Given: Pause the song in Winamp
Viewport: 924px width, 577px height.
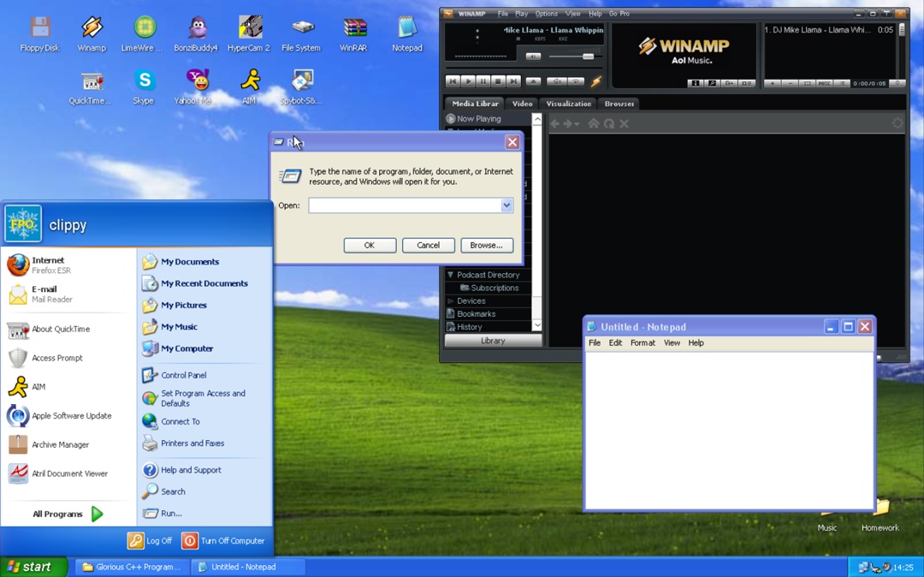Looking at the screenshot, I should click(483, 81).
